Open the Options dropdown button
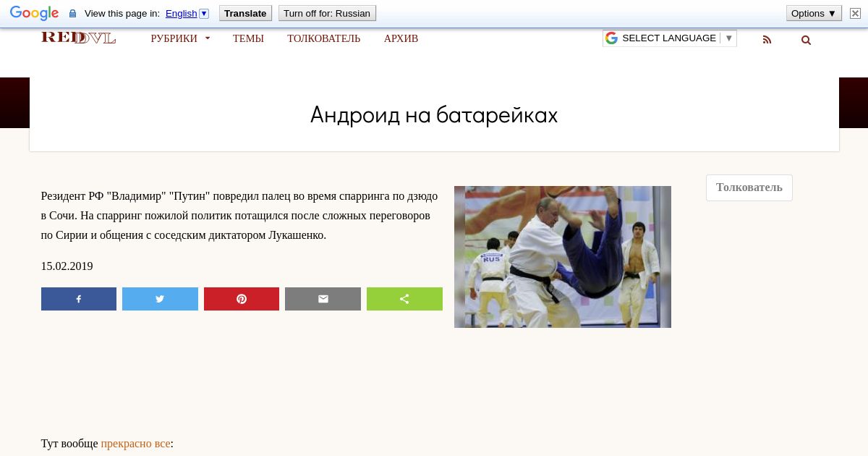The height and width of the screenshot is (456, 868). [814, 13]
